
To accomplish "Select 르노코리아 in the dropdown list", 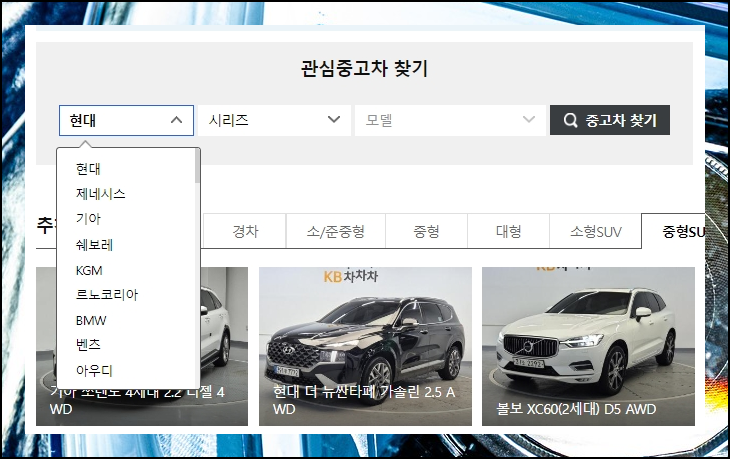I will [x=107, y=295].
